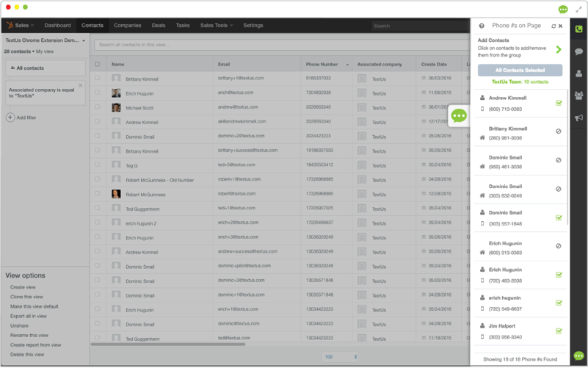Click Add filter

coord(26,118)
